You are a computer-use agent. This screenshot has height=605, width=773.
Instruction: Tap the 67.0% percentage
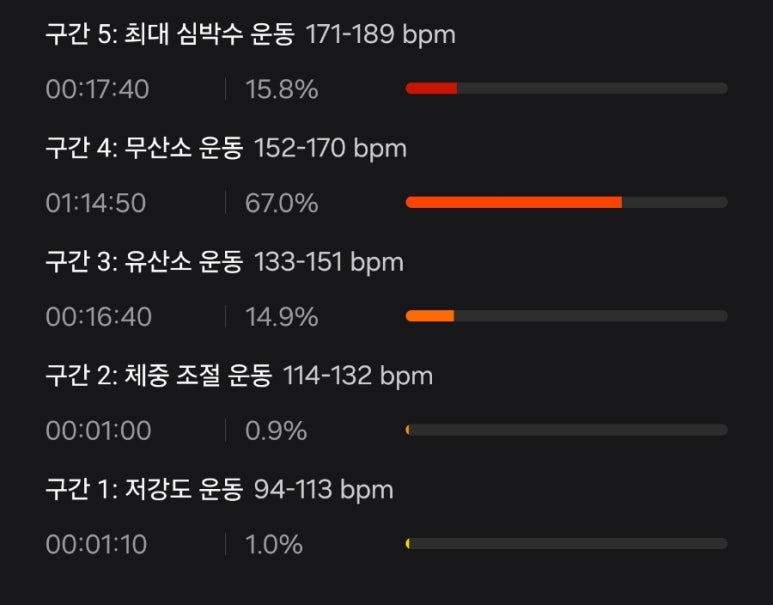pos(281,203)
